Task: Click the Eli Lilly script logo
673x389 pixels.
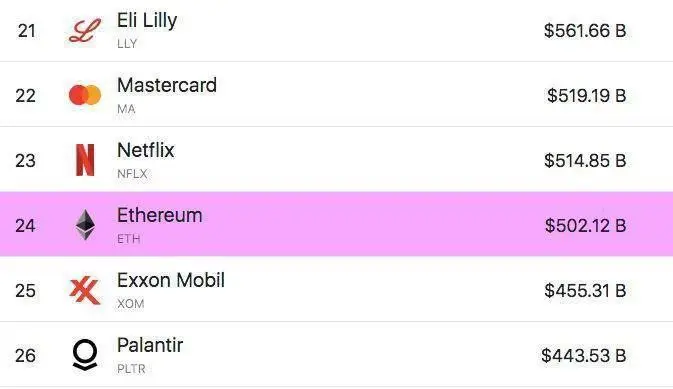Action: tap(85, 30)
